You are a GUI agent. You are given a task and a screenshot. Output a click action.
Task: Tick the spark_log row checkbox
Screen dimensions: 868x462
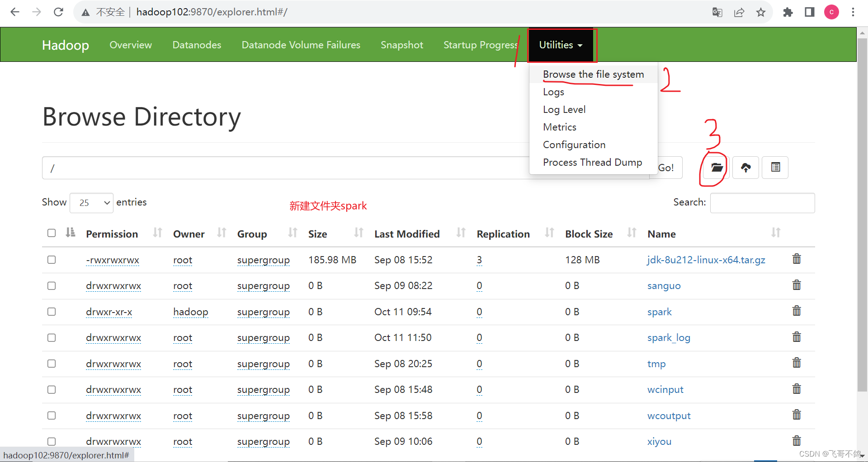tap(52, 338)
